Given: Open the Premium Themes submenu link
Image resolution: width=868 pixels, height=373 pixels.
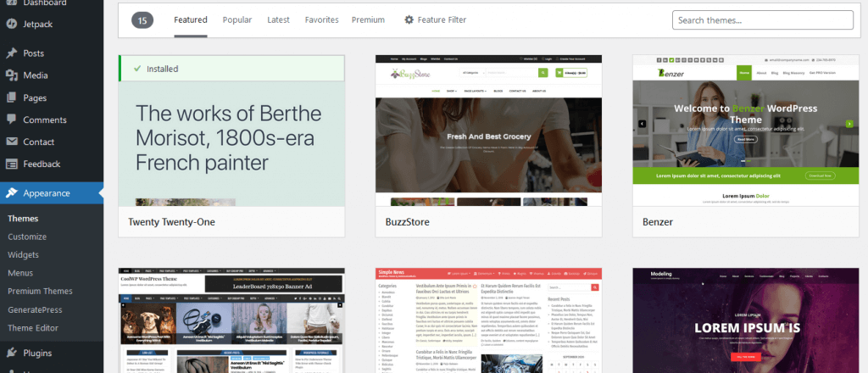Looking at the screenshot, I should click(x=40, y=291).
